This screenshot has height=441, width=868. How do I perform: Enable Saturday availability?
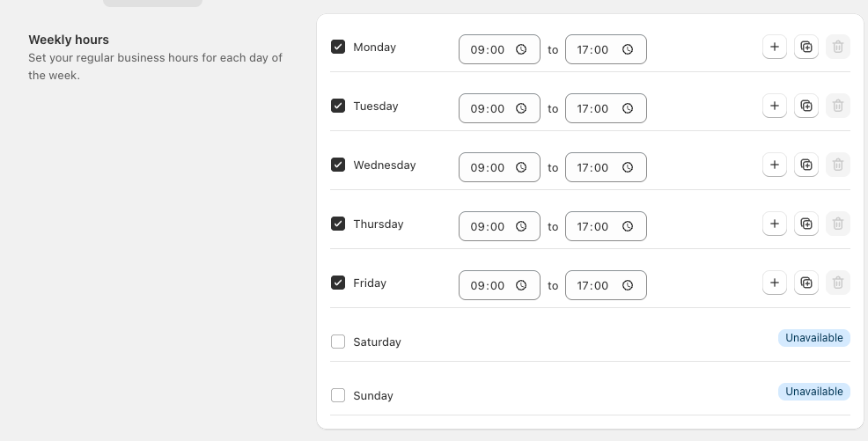[338, 342]
